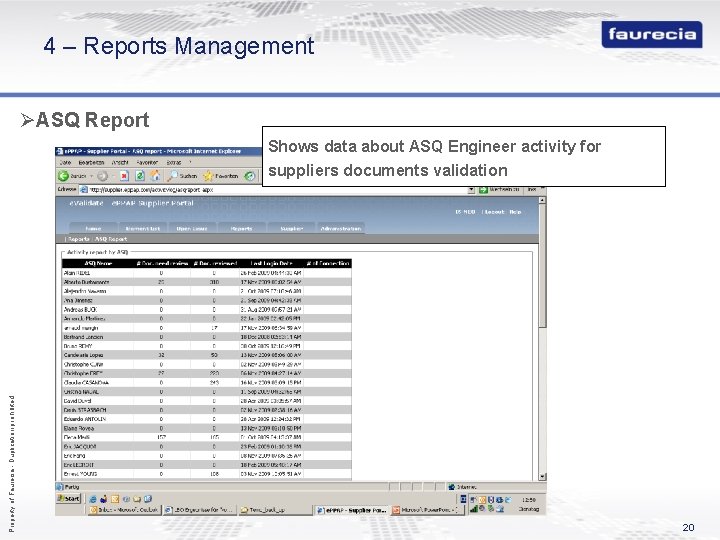
Task: Open the Favoriten menu in menu bar
Action: coord(147,163)
